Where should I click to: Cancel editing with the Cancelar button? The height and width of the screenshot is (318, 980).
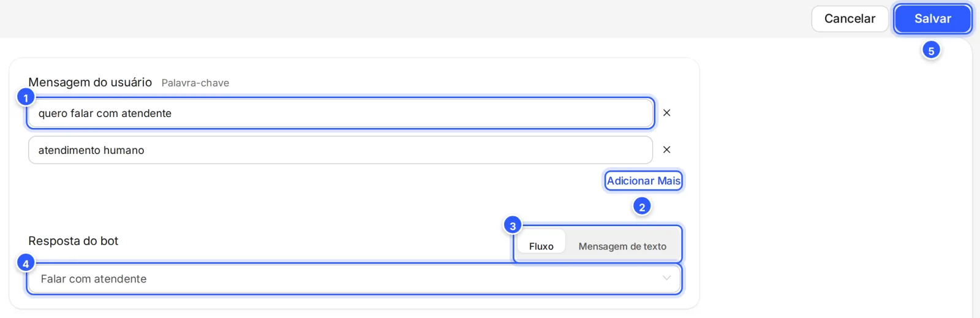(850, 19)
